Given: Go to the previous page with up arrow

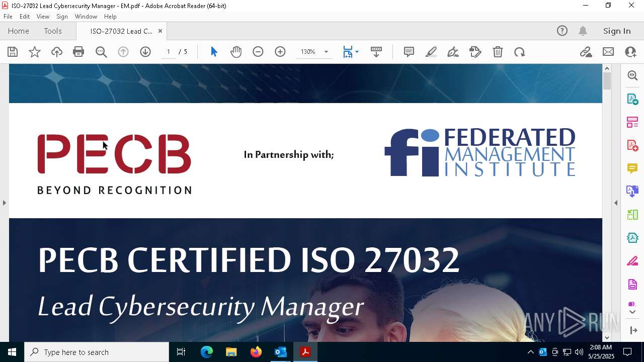Looking at the screenshot, I should click(123, 52).
